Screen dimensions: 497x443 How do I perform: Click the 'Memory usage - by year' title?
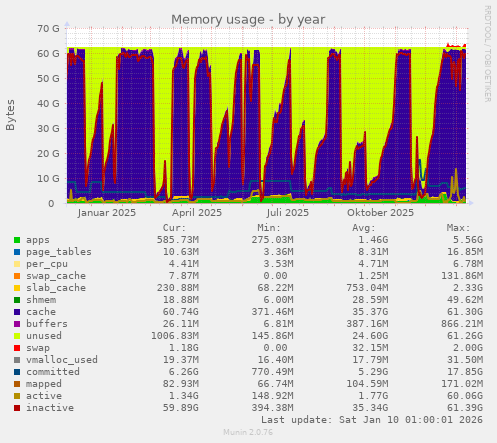248,19
